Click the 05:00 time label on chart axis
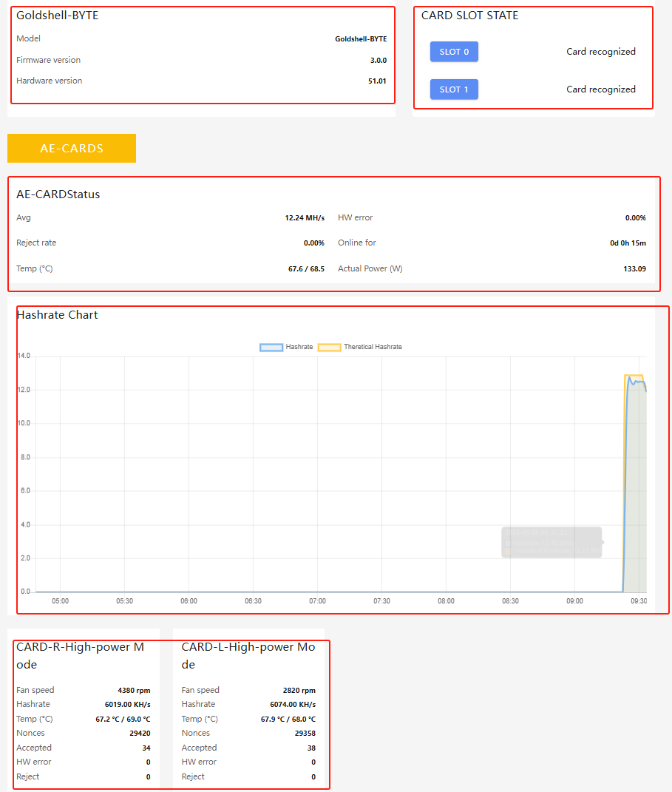Viewport: 672px width, 792px height. click(x=60, y=601)
